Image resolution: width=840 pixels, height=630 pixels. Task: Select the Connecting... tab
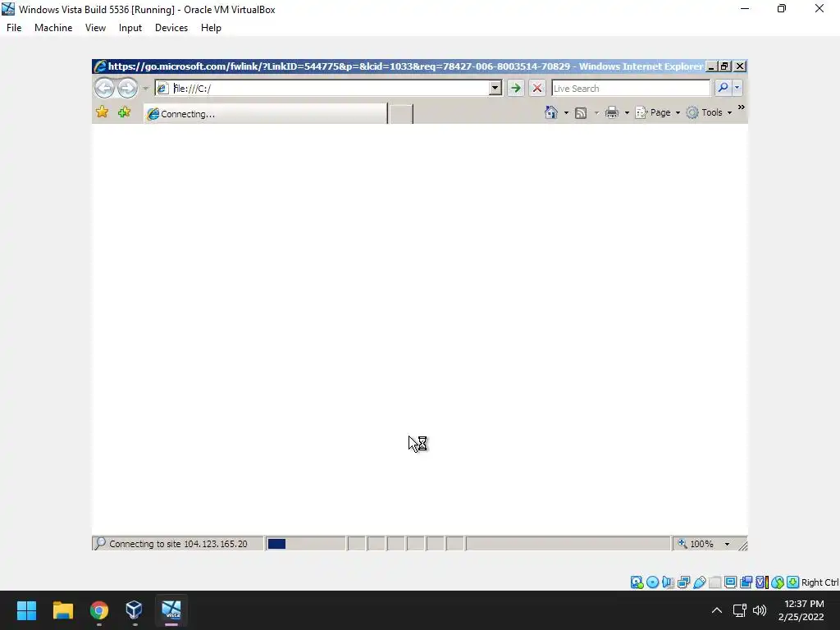click(x=265, y=113)
